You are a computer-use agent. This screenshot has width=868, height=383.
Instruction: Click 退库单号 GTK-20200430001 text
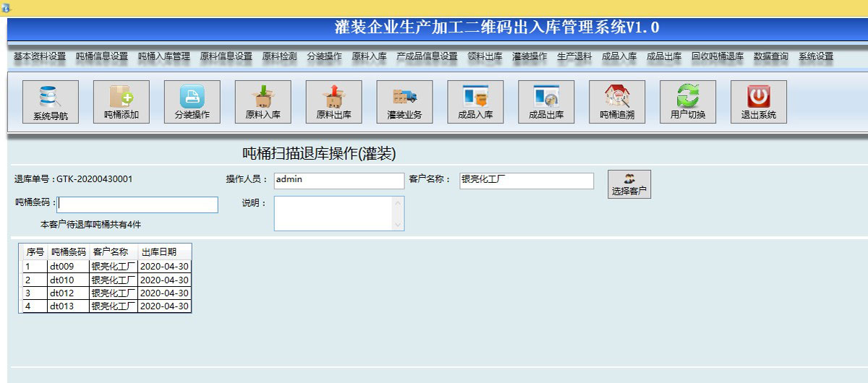[x=73, y=178]
